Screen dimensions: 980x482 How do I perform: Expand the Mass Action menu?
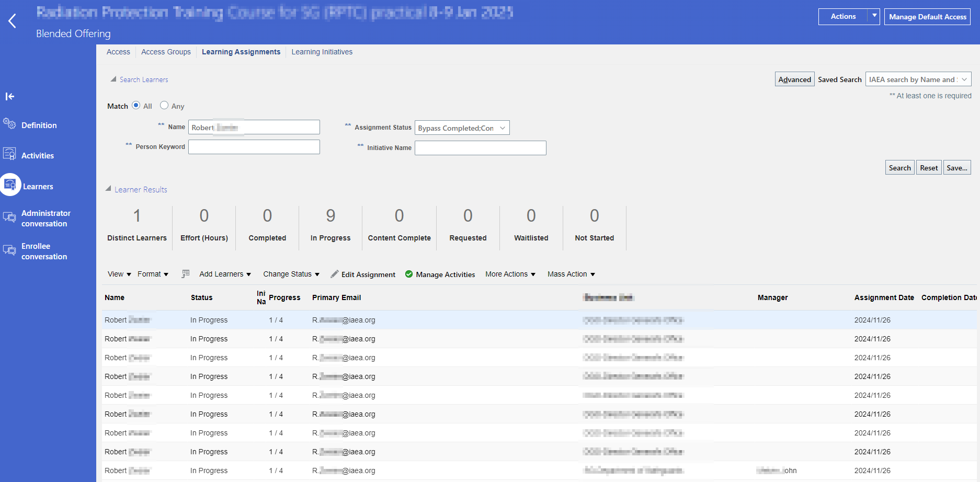coord(570,274)
